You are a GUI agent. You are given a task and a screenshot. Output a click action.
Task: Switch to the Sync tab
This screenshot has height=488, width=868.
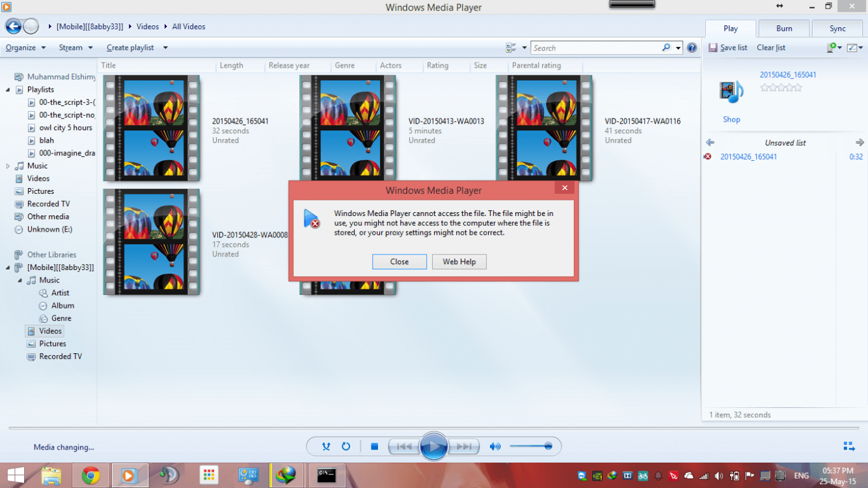coord(837,29)
